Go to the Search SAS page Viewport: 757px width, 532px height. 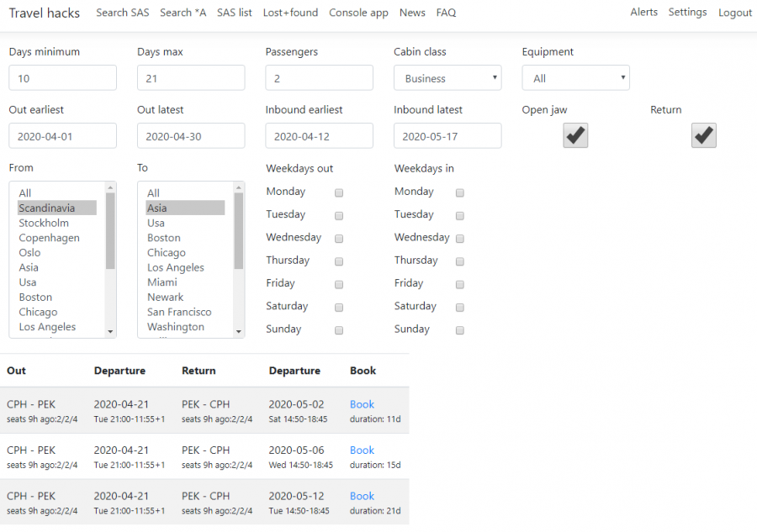point(124,13)
